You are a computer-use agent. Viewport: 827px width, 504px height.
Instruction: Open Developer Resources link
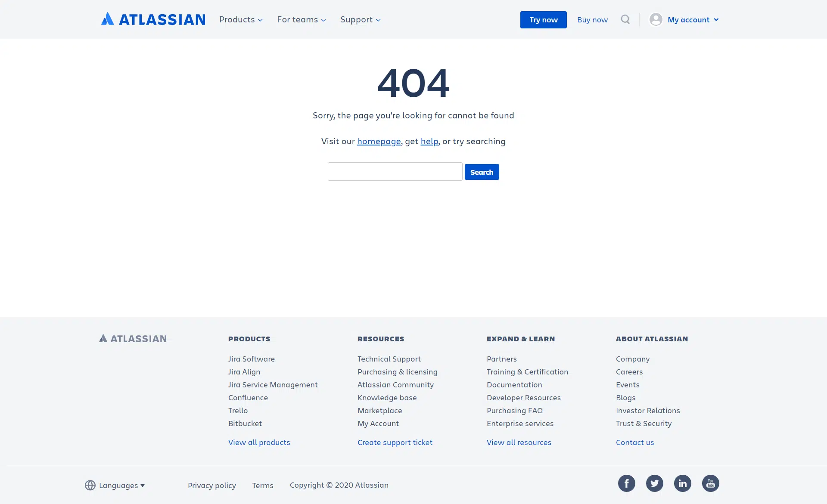(524, 398)
